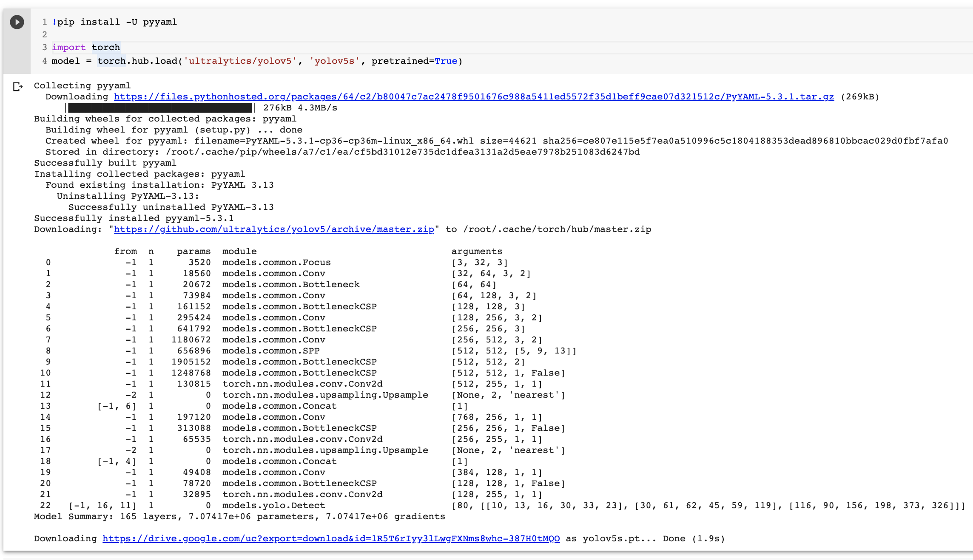Image resolution: width=973 pixels, height=560 pixels.
Task: Click 'models.common.SPP' module entry
Action: coord(271,351)
